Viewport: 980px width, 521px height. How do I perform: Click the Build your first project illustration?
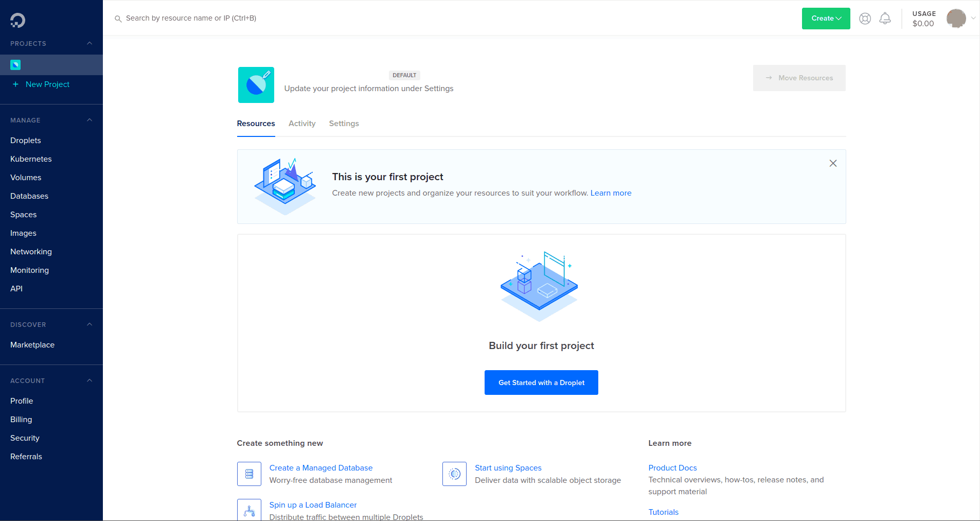pyautogui.click(x=539, y=286)
